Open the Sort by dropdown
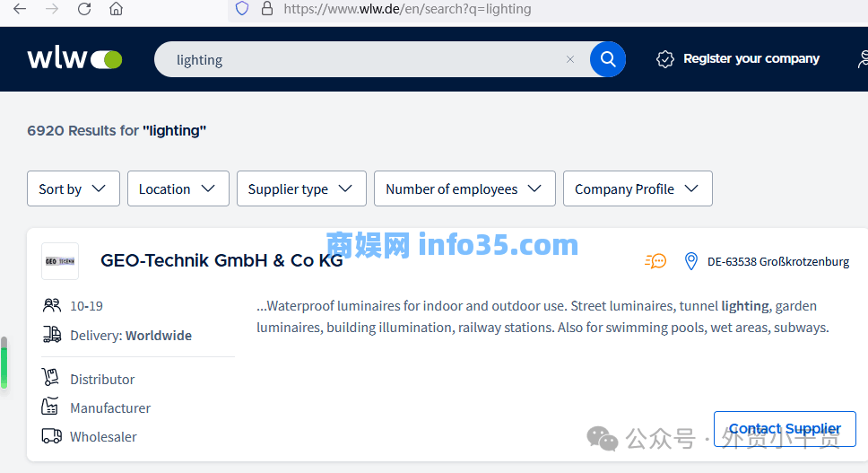 (73, 188)
